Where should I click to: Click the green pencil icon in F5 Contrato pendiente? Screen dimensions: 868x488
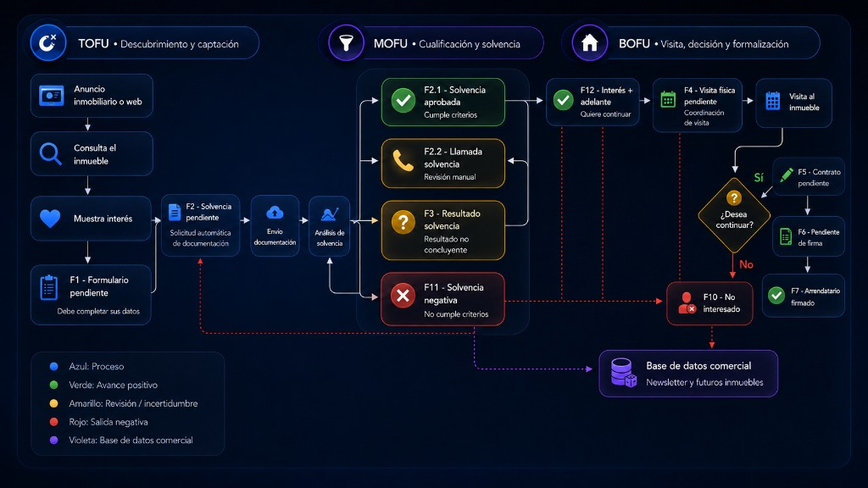(x=786, y=175)
